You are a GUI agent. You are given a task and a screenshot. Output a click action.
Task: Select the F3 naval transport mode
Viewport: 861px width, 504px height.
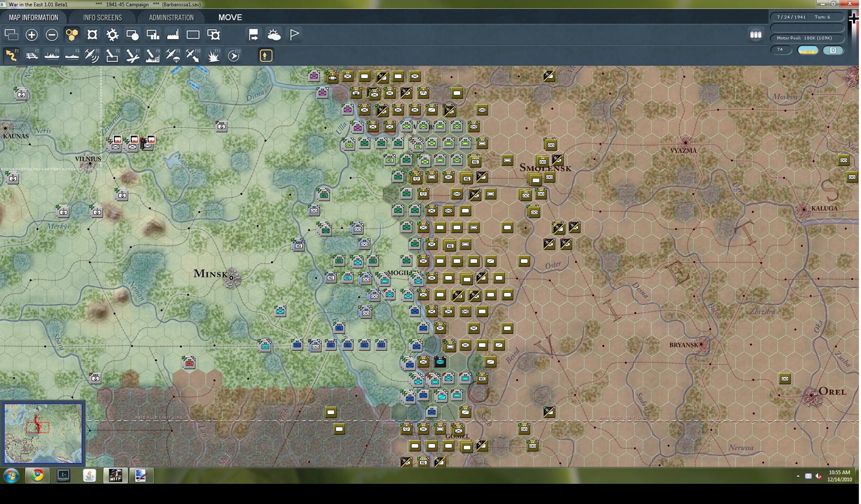pyautogui.click(x=52, y=55)
